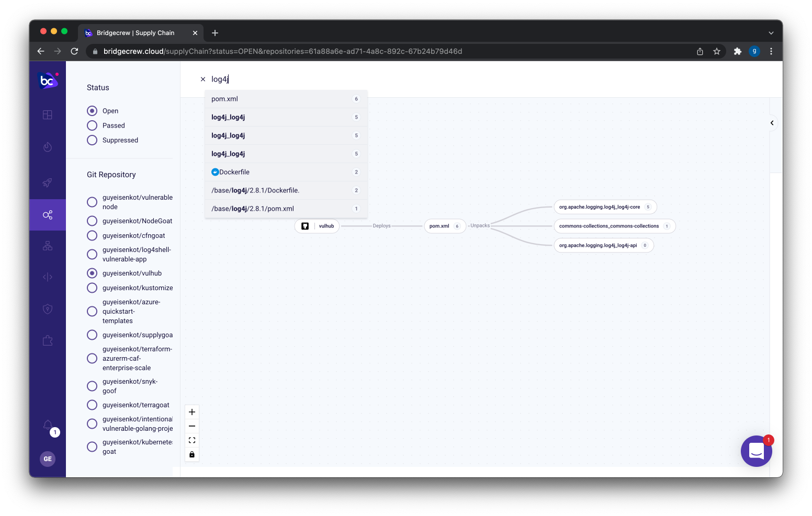The height and width of the screenshot is (516, 812).
Task: Zoom in the graph with plus button
Action: pyautogui.click(x=192, y=412)
